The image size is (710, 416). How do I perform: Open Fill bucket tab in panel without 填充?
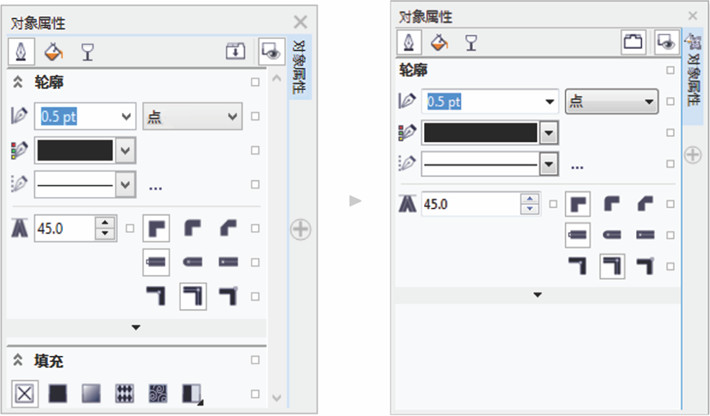(439, 43)
